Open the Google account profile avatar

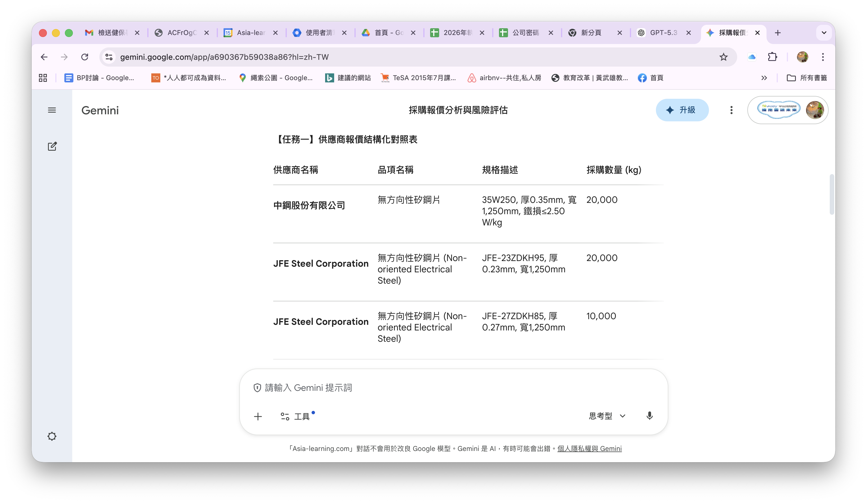814,110
